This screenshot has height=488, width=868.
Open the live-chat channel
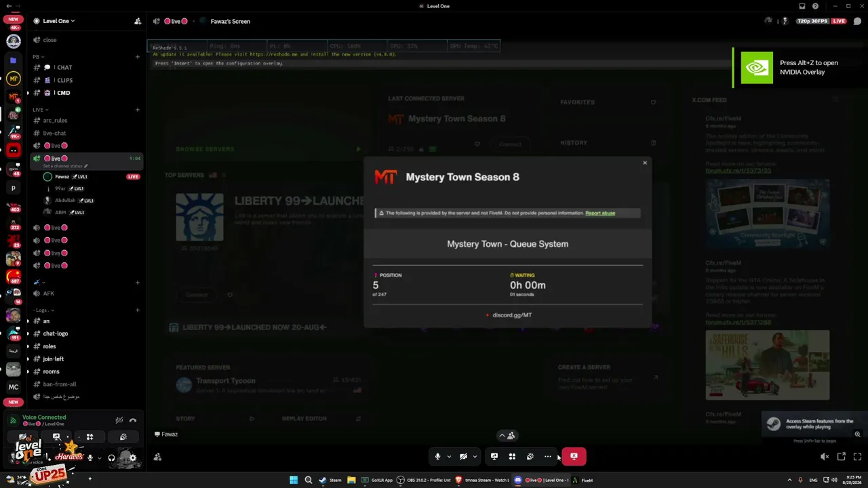click(x=86, y=134)
